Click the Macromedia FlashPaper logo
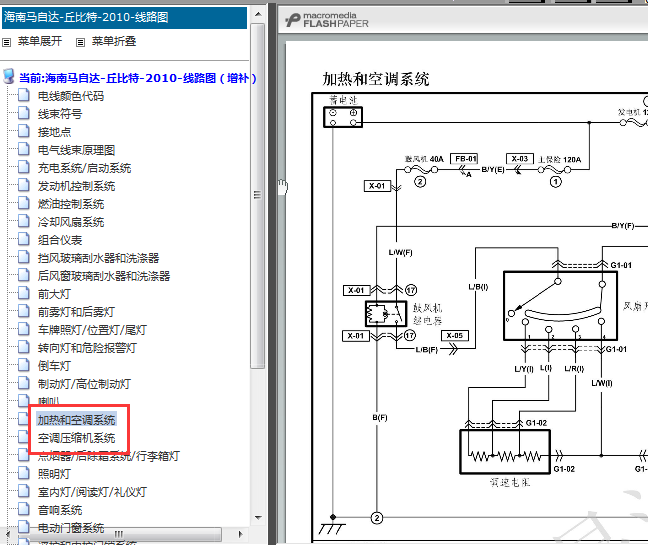648x545 pixels. pos(326,20)
